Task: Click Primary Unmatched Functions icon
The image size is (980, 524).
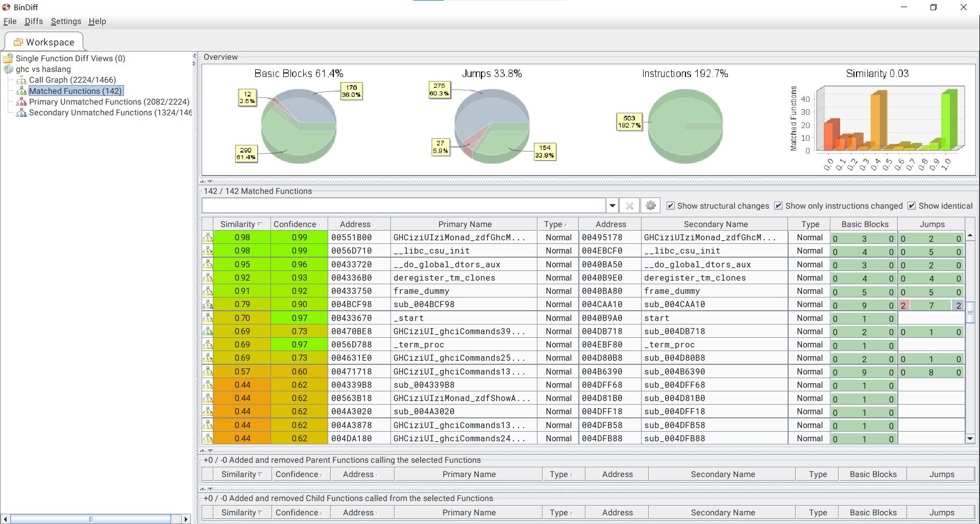Action: 21,102
